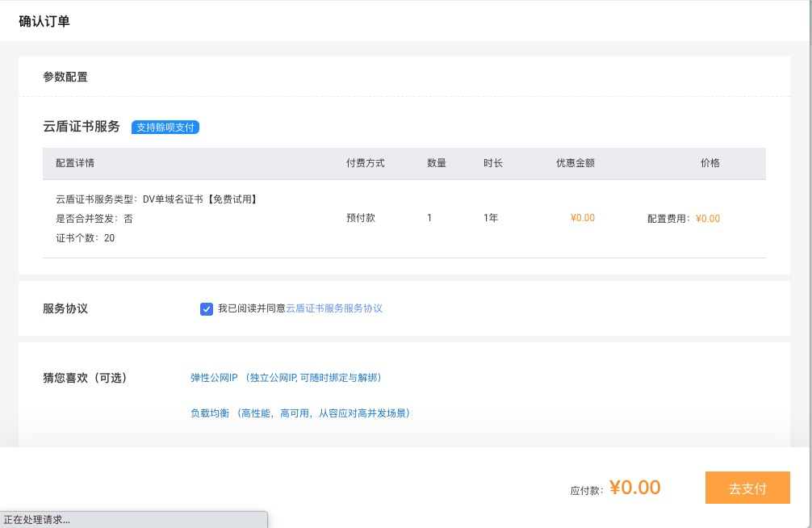Click the large 应付款 ¥0.00 total
The image size is (812, 528).
634,488
